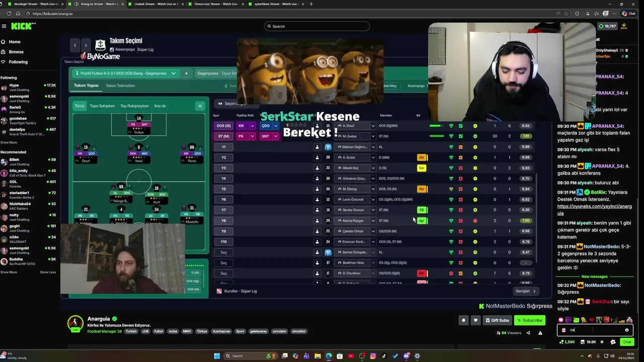Click the goalkeeper shirt icon in Gökhan Değirmenci row
The height and width of the screenshot is (362, 644).
pos(328,147)
